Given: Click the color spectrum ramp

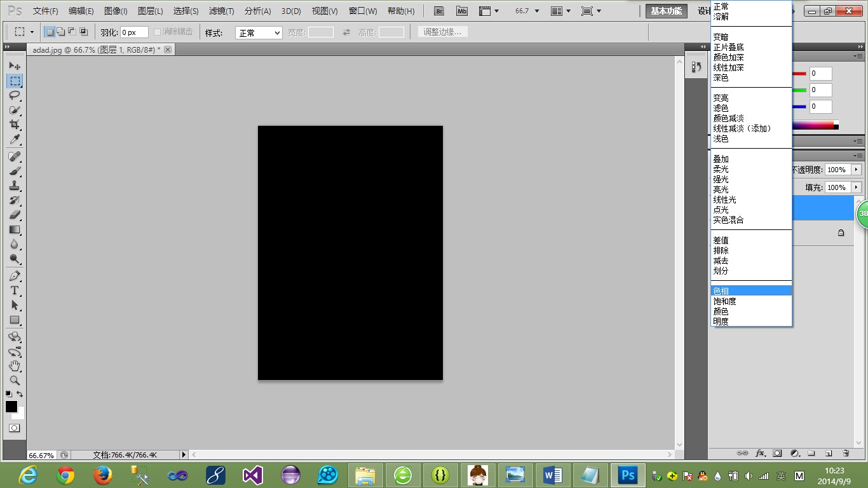Looking at the screenshot, I should point(815,125).
